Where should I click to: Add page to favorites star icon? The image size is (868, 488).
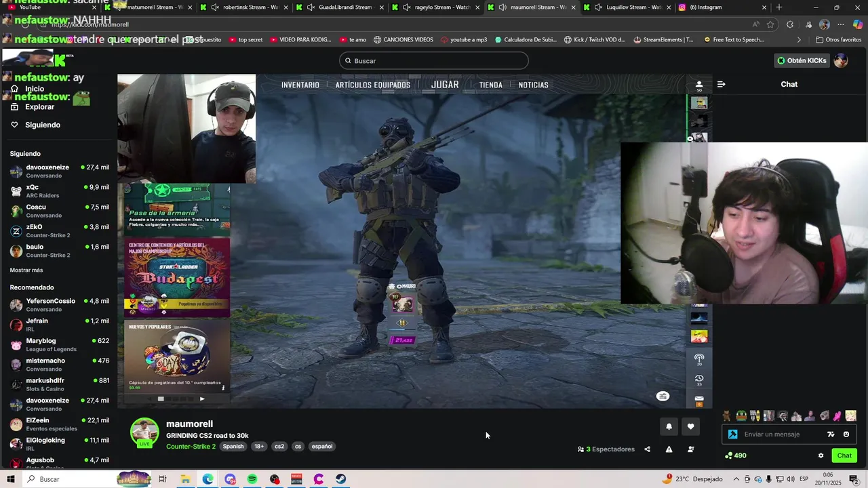(770, 24)
